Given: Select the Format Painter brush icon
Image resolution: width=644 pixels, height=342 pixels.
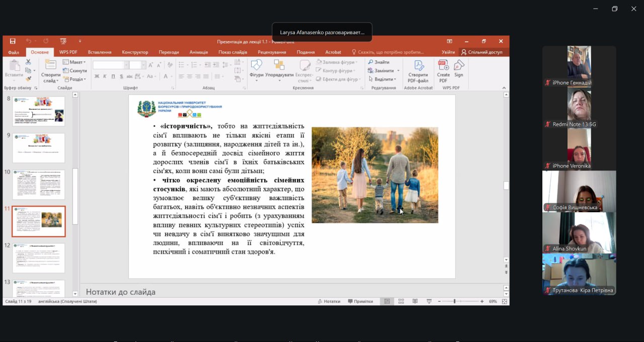Looking at the screenshot, I should [x=28, y=78].
